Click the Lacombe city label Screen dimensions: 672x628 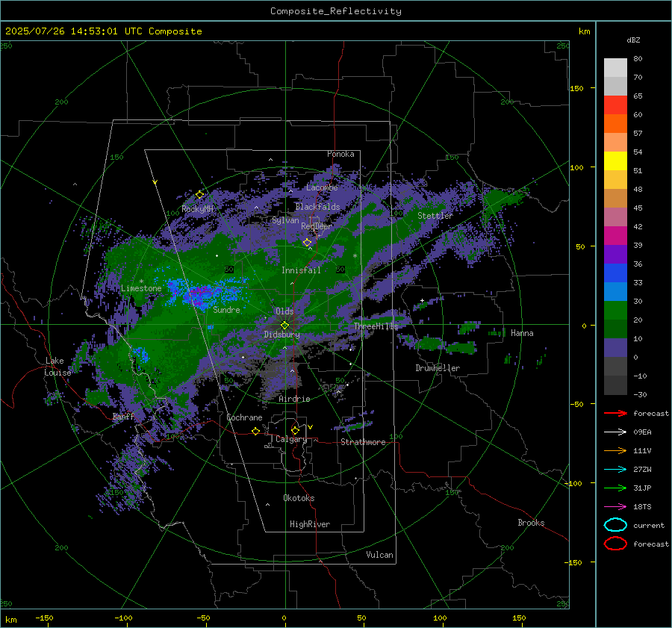(x=322, y=187)
